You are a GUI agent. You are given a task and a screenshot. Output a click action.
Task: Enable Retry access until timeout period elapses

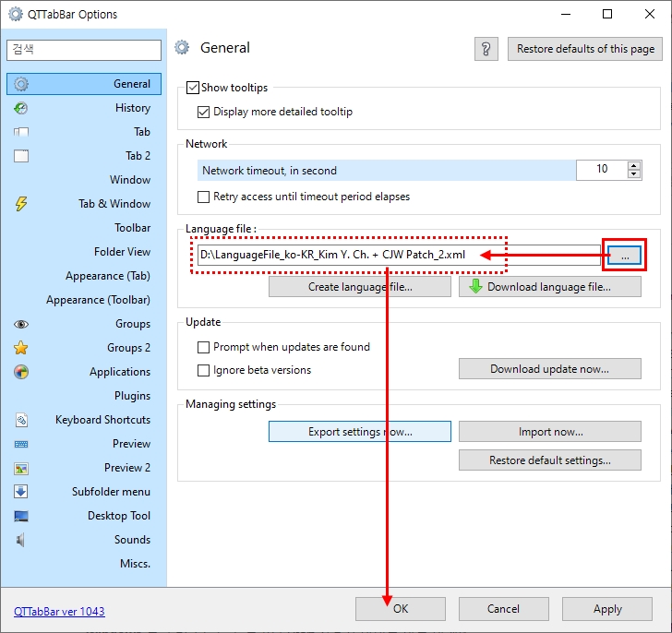pyautogui.click(x=203, y=197)
